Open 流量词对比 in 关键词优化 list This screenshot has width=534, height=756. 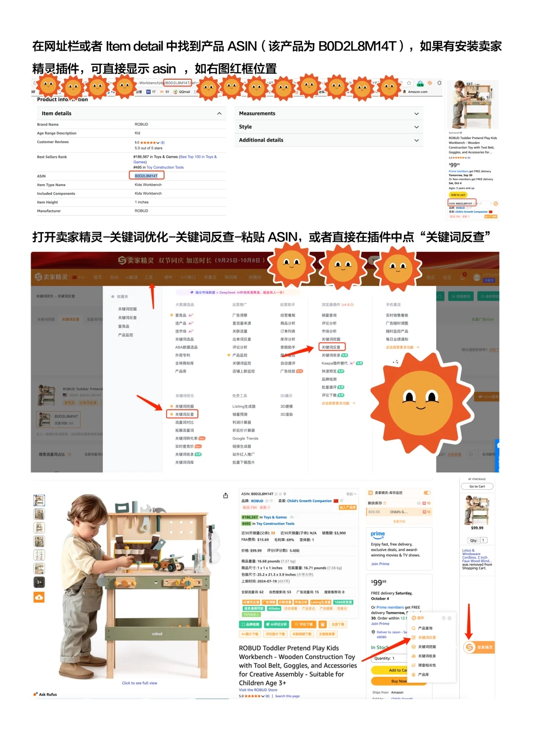pyautogui.click(x=184, y=423)
